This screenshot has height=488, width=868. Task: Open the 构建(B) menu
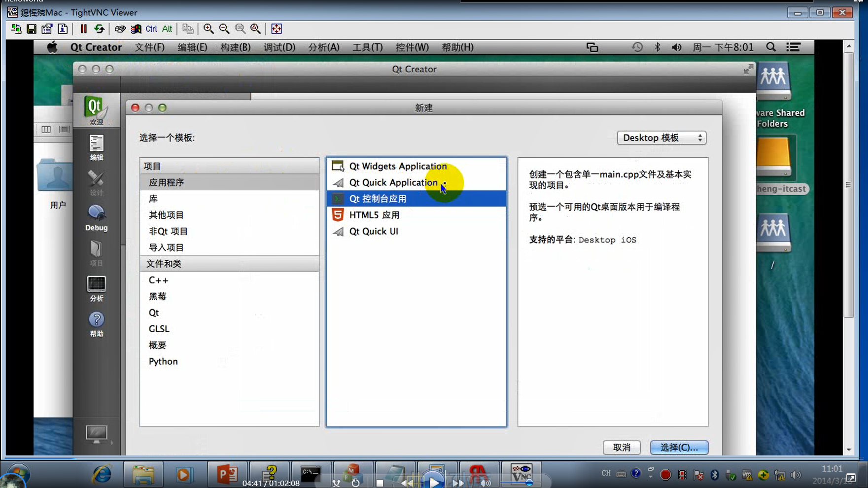click(x=236, y=47)
